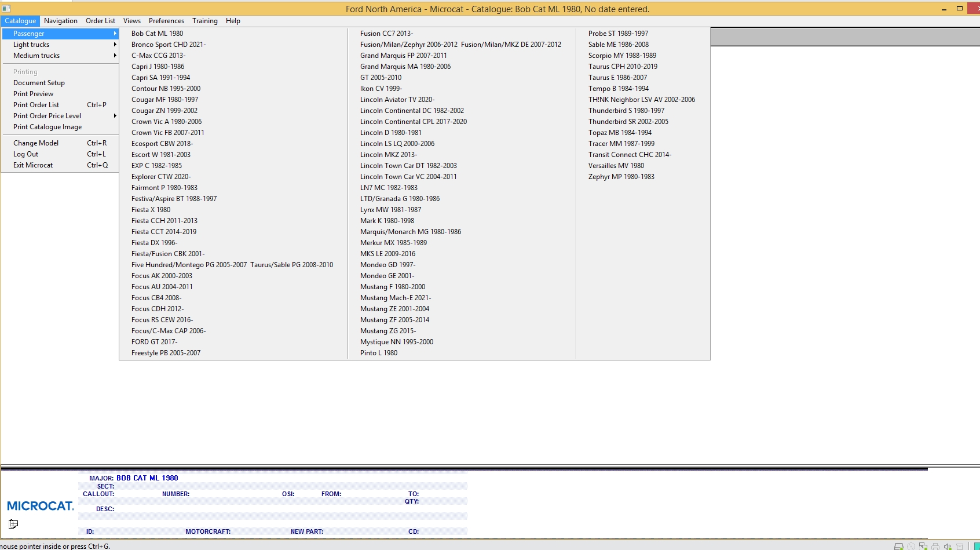Click the archive box status icon
Viewport: 980px width, 550px height.
pos(960,547)
